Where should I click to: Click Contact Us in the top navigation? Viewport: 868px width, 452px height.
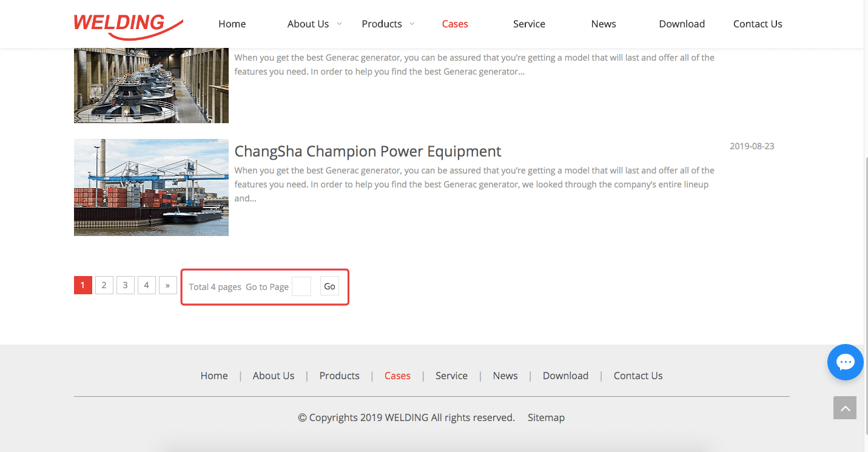tap(758, 24)
